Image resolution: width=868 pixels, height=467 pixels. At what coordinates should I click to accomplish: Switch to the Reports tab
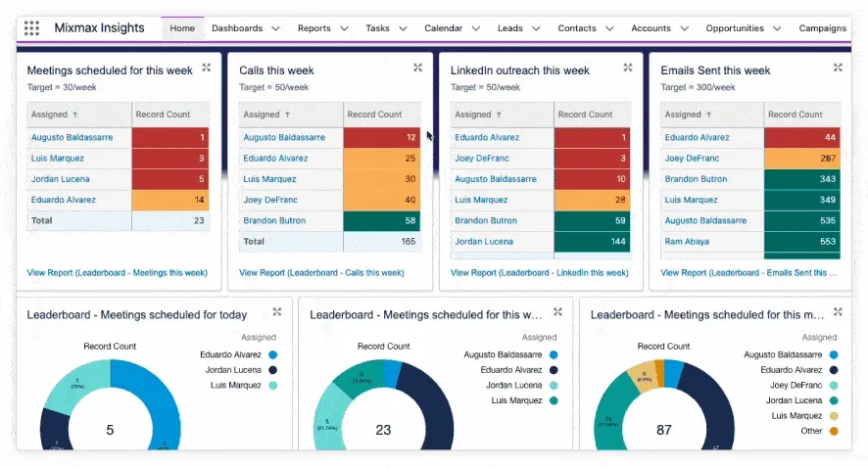click(x=313, y=28)
